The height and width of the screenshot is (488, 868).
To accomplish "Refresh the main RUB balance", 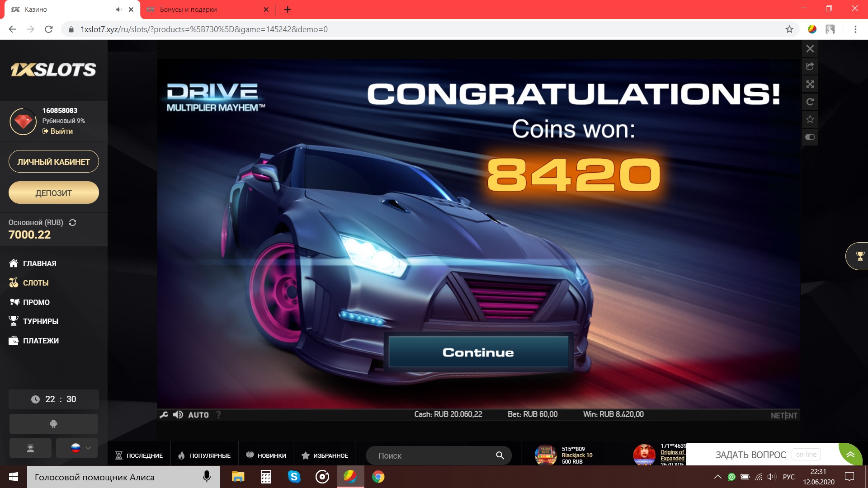I will (72, 222).
